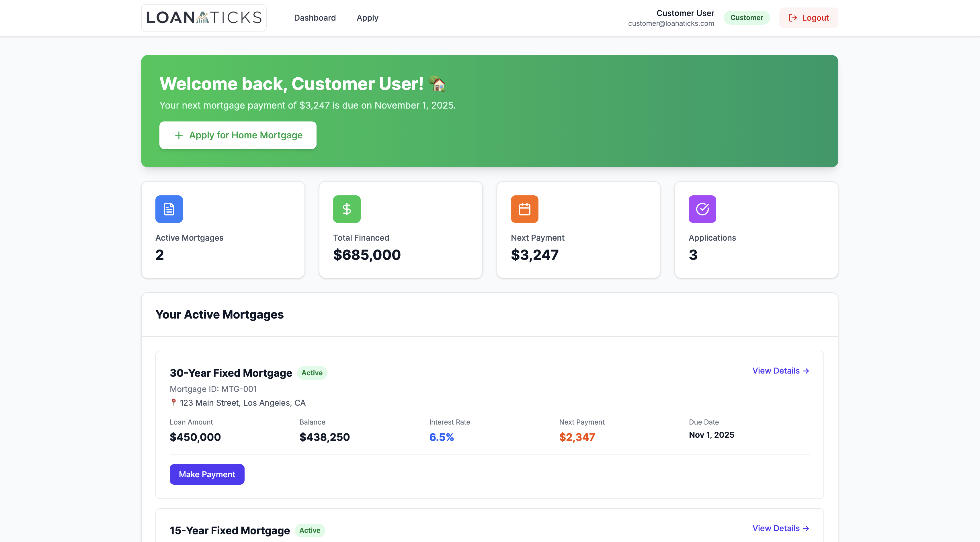Click the Applications count 3
Viewport: 980px width, 542px height.
(693, 255)
